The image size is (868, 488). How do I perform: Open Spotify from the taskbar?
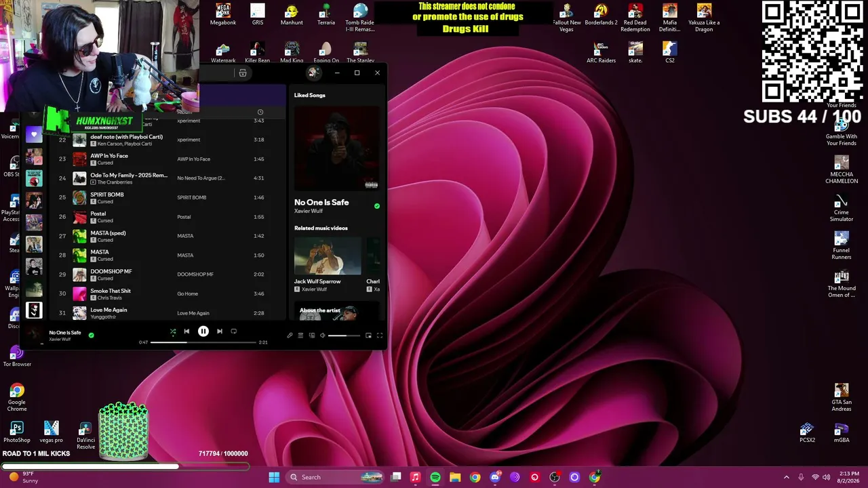(x=435, y=477)
